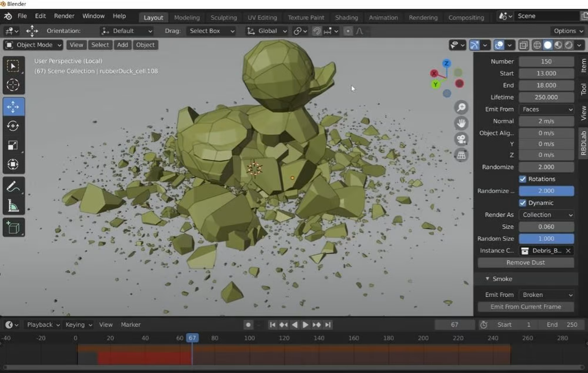The width and height of the screenshot is (588, 373).
Task: Activate the Scale tool
Action: (x=13, y=145)
